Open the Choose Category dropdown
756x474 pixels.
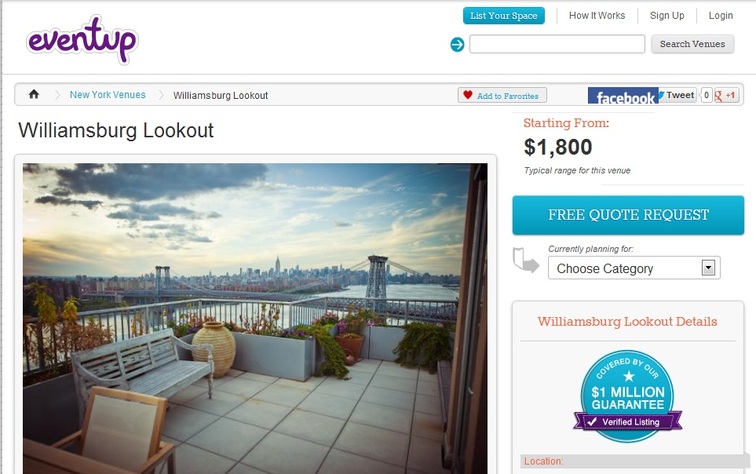point(634,268)
